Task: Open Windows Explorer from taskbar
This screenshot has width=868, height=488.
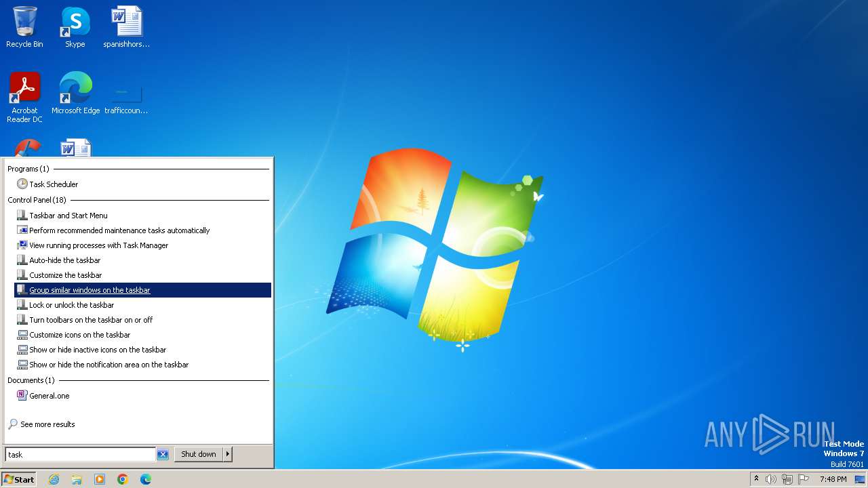Action: [77, 479]
